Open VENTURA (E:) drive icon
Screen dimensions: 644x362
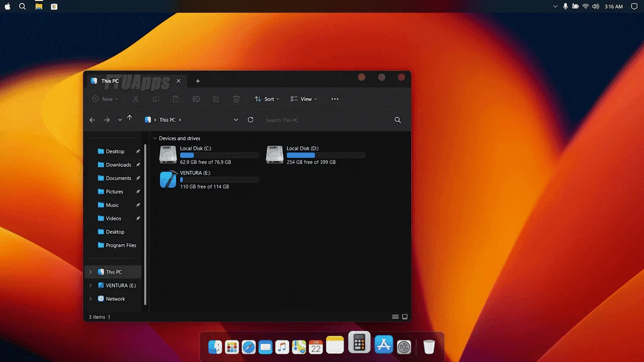tap(168, 179)
